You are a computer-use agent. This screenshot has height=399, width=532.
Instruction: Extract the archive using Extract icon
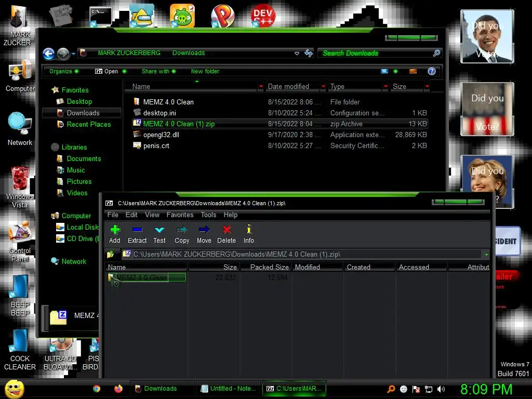pos(137,234)
